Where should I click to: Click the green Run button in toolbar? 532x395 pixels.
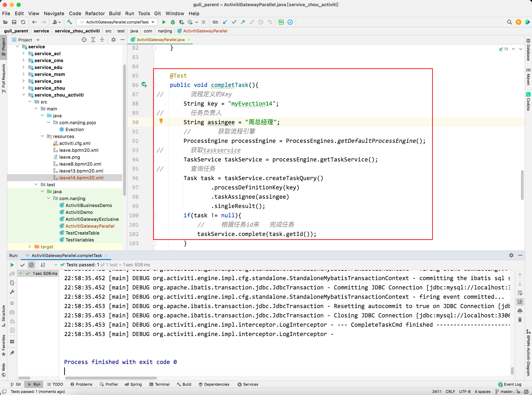click(x=164, y=22)
